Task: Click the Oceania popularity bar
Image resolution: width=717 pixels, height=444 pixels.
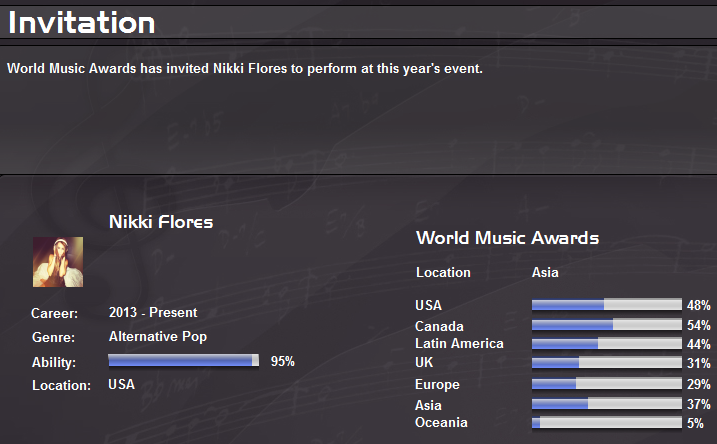Action: [x=606, y=423]
